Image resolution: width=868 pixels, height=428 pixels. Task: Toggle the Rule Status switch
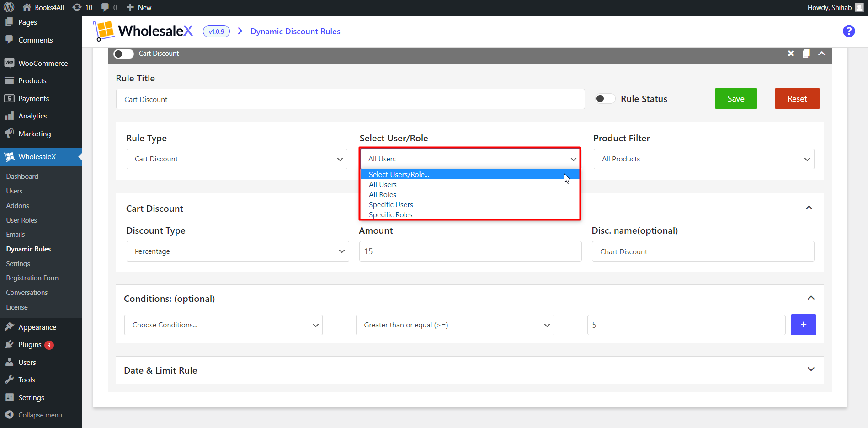point(605,99)
